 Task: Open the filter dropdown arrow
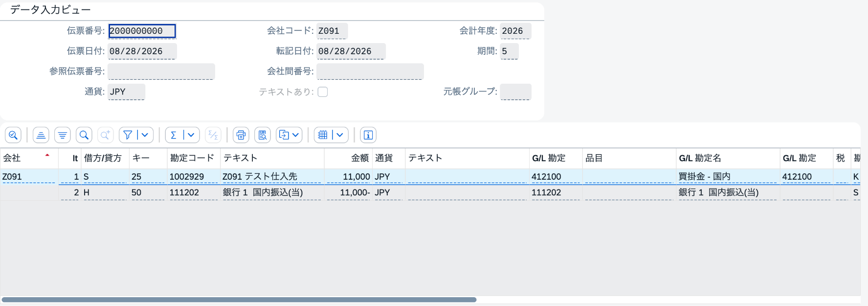(145, 135)
